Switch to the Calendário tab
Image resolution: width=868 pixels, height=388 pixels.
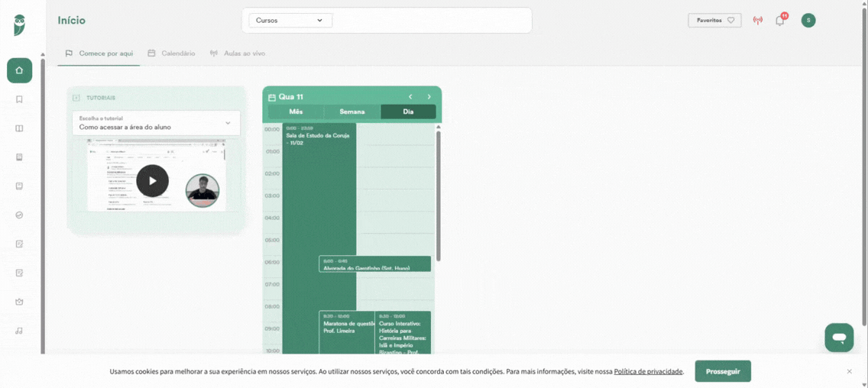coord(171,53)
